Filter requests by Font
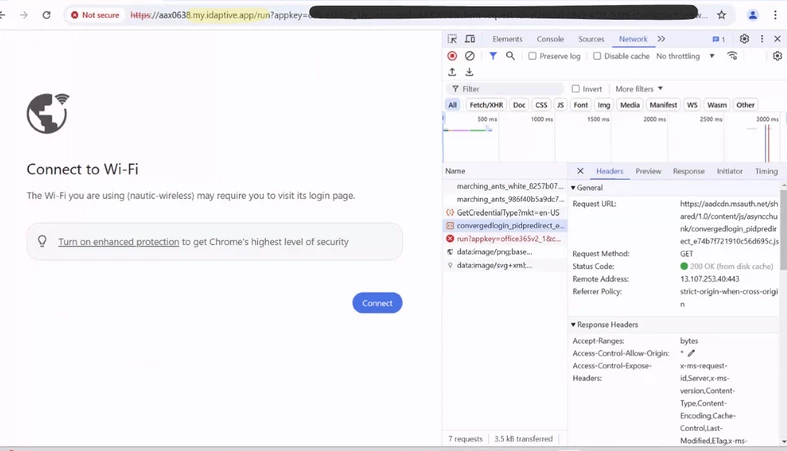 coord(581,105)
